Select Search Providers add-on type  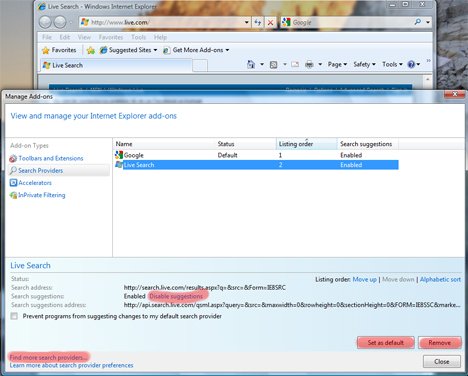point(59,171)
